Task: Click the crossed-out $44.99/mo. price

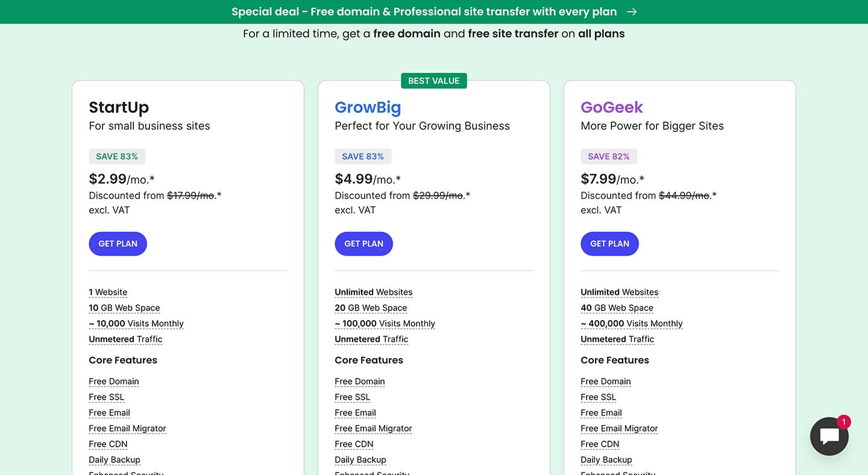Action: coord(684,195)
